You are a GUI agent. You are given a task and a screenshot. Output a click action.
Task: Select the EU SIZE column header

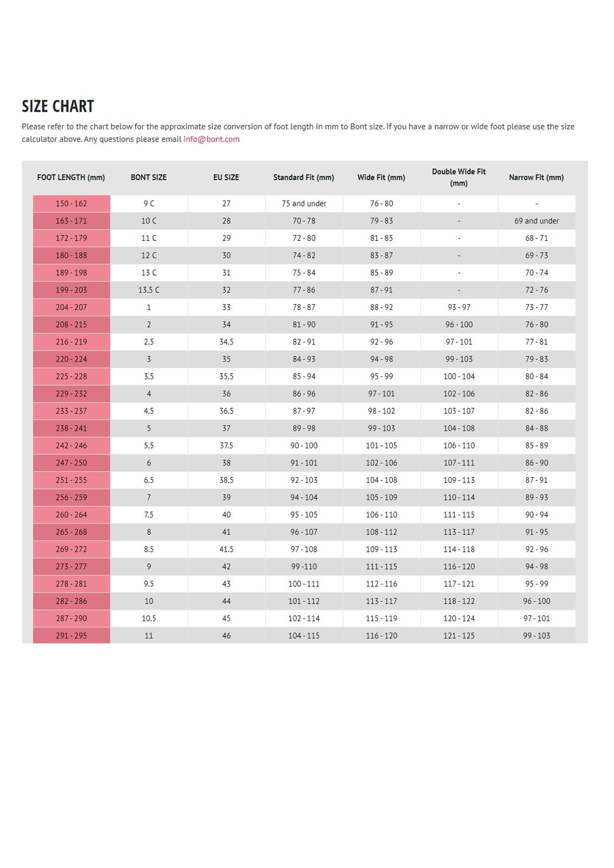pos(226,177)
